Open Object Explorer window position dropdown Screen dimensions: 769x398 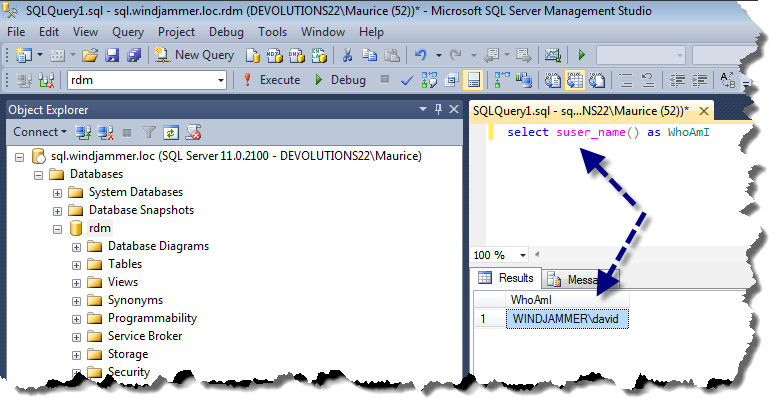pos(423,109)
